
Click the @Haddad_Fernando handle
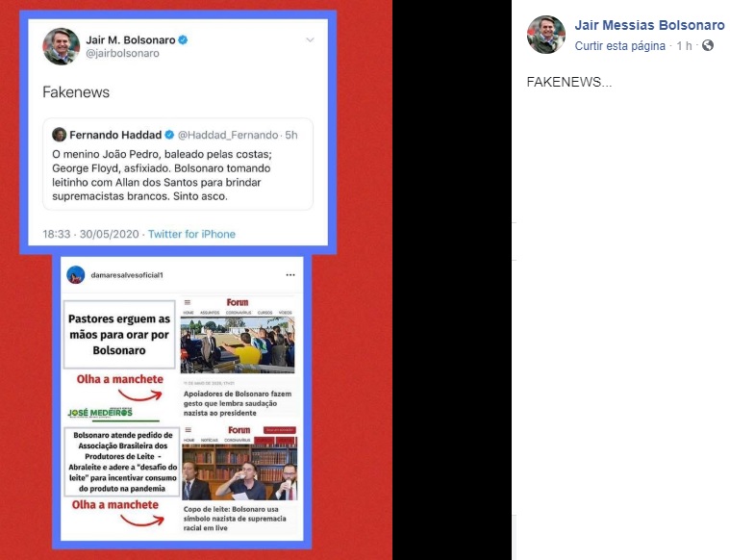point(228,135)
